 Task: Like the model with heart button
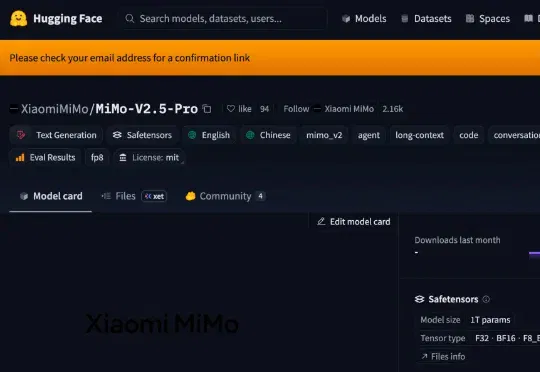click(239, 109)
